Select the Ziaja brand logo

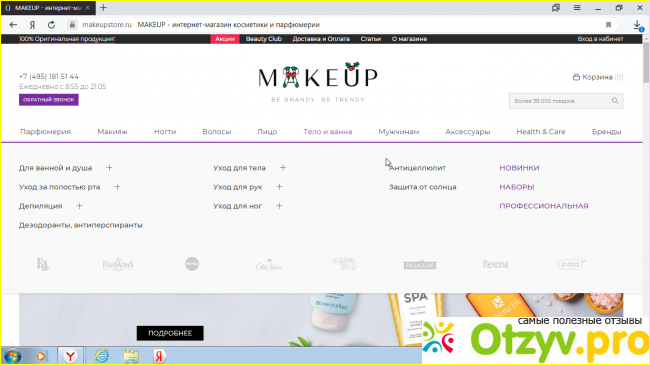pyautogui.click(x=571, y=264)
